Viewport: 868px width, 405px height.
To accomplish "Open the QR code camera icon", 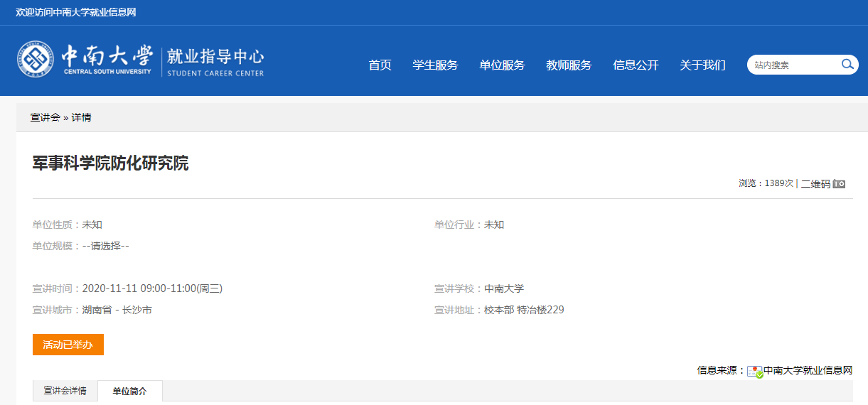I will [840, 184].
